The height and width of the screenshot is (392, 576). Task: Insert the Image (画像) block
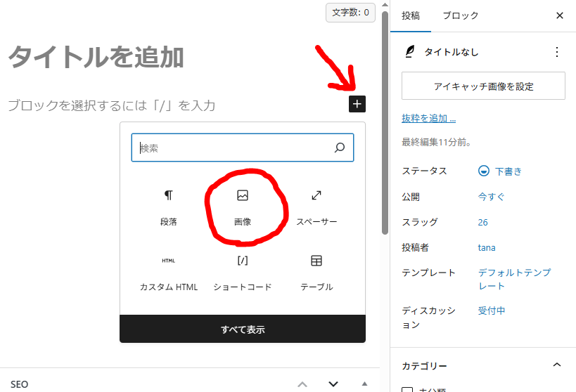(x=243, y=207)
